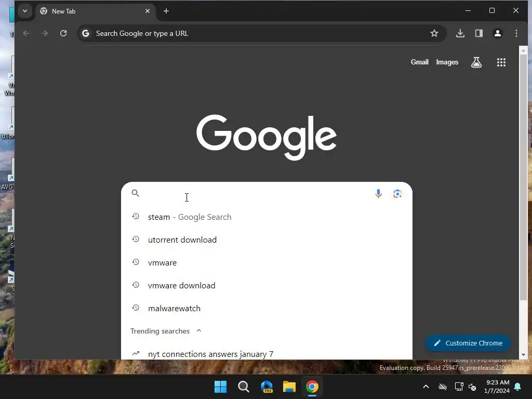Open File Explorer from taskbar
Screen dimensions: 532x399
point(289,387)
